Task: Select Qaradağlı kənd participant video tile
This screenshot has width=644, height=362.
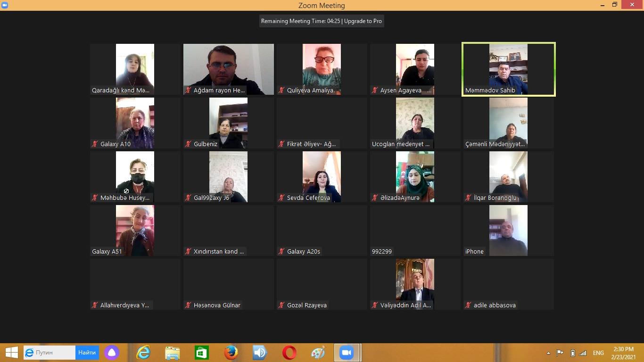Action: tap(135, 69)
